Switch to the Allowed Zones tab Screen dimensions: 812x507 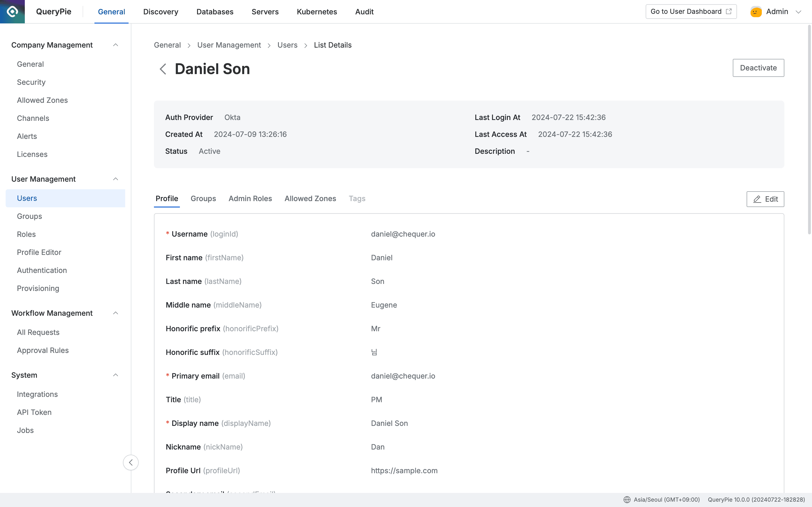pyautogui.click(x=310, y=199)
